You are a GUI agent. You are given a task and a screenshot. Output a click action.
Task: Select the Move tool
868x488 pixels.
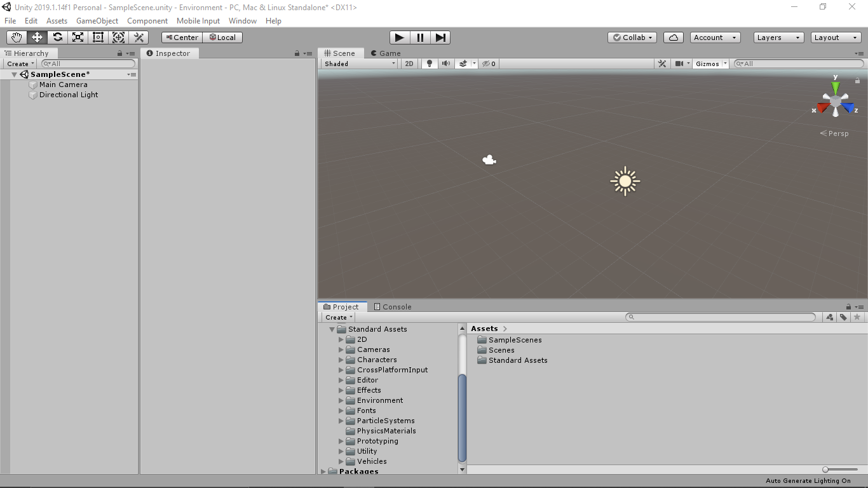coord(36,37)
